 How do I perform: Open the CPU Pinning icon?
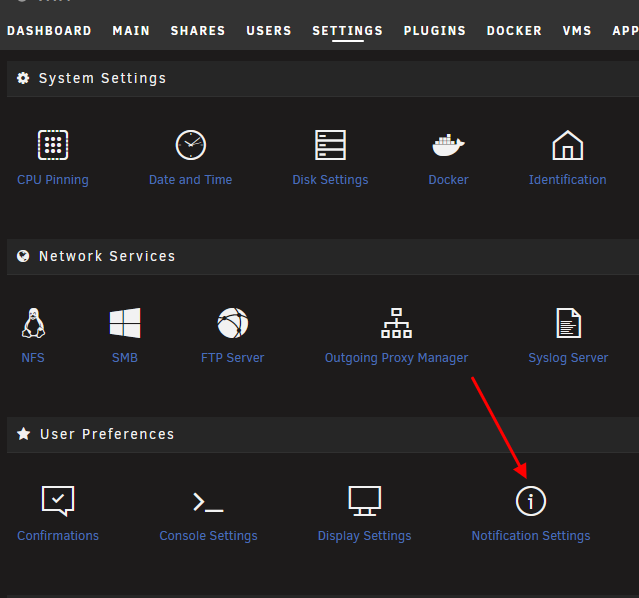click(53, 145)
